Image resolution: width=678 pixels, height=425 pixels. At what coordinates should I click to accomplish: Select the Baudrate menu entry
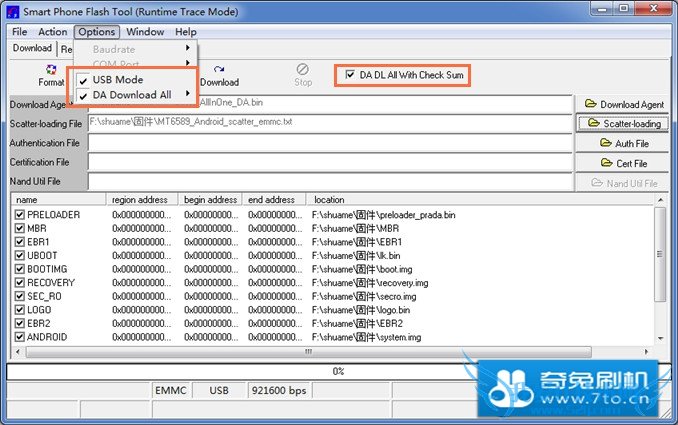(x=135, y=49)
